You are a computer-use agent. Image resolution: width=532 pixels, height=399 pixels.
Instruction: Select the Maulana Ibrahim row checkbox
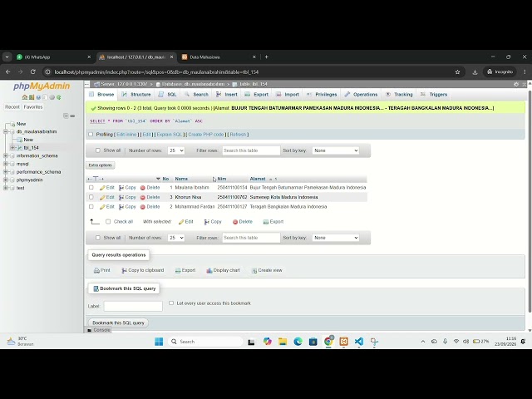91,187
